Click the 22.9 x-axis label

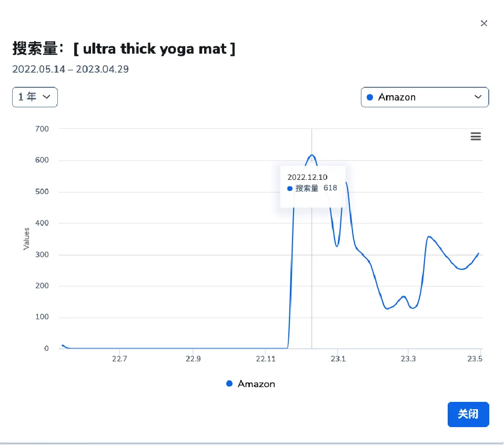(193, 359)
